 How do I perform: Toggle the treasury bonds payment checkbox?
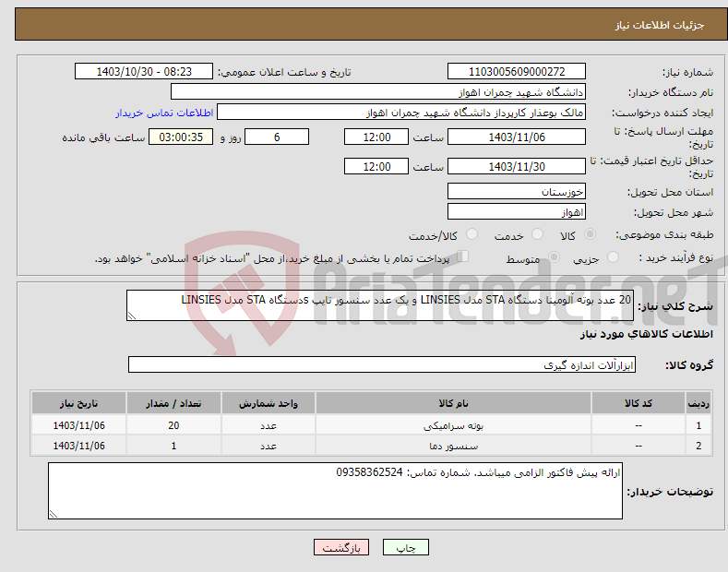pyautogui.click(x=462, y=256)
